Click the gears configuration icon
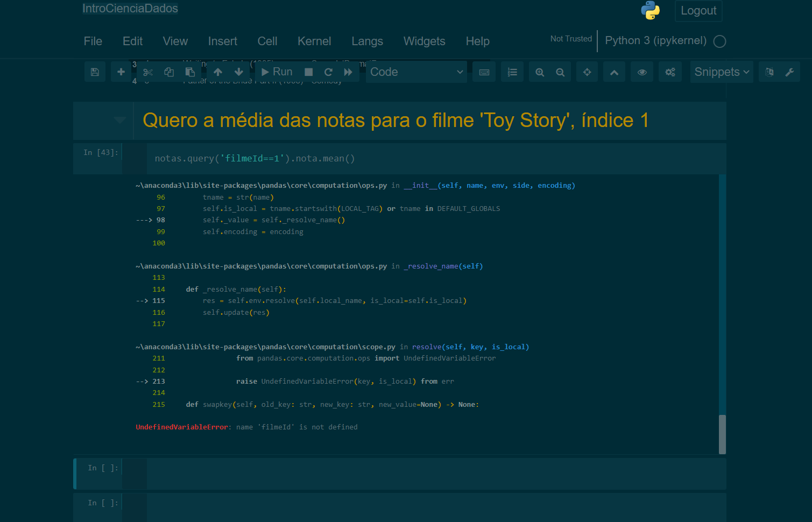The height and width of the screenshot is (522, 812). pos(670,72)
